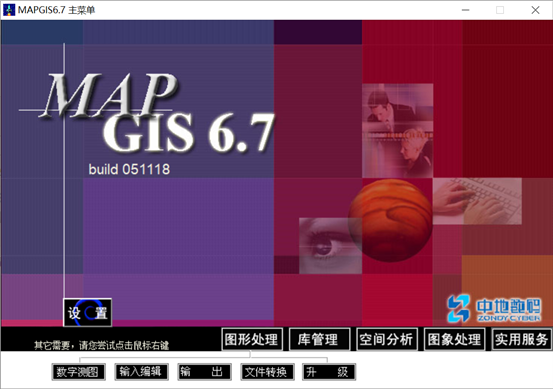Screen dimensions: 553x389
Task: Select the 图形处理 main menu tab
Action: coord(252,339)
